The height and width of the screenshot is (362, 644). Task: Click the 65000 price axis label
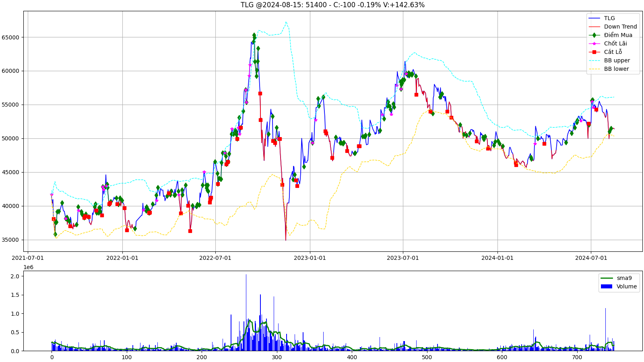point(10,37)
